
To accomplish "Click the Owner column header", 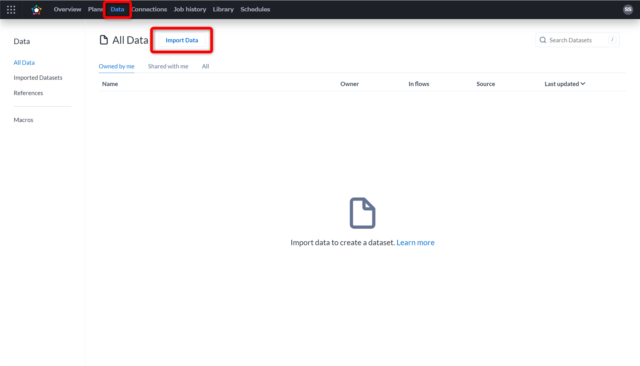I will [x=349, y=84].
